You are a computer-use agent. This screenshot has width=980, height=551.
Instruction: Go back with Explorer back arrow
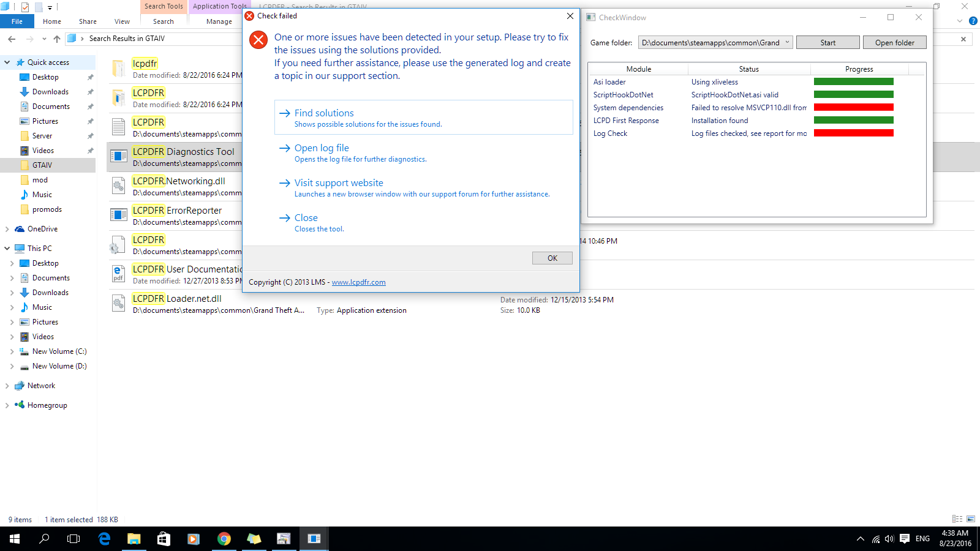[x=12, y=39]
